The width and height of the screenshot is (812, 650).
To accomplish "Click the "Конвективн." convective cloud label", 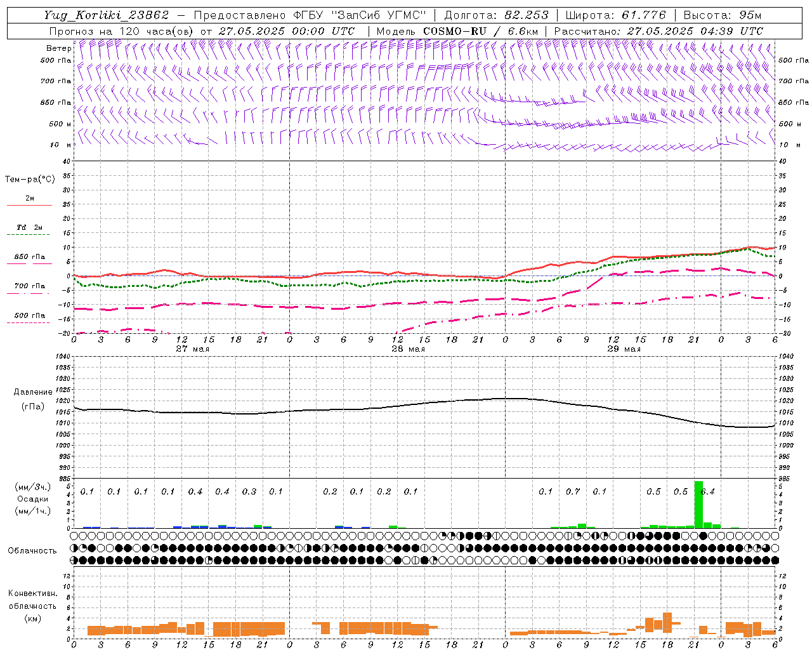I will (x=32, y=594).
